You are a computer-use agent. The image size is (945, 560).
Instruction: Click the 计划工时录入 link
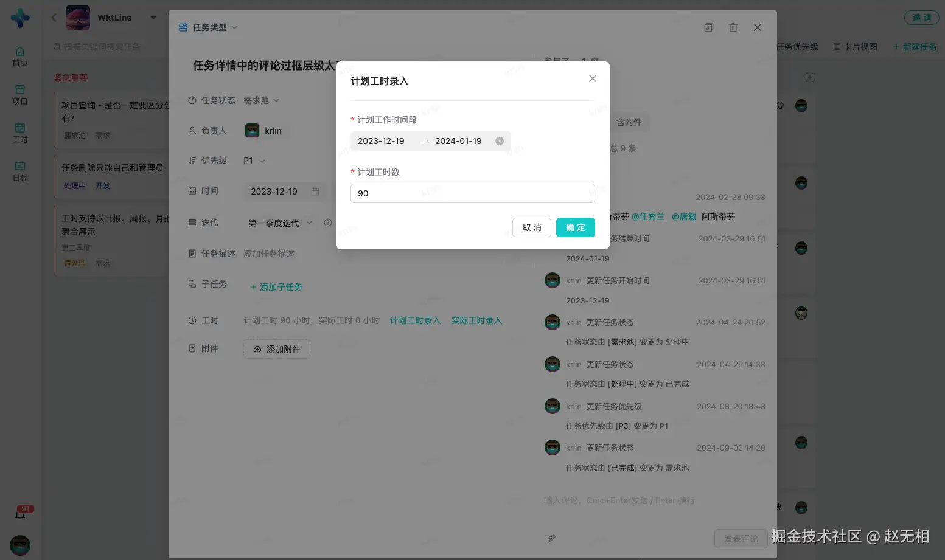point(415,320)
